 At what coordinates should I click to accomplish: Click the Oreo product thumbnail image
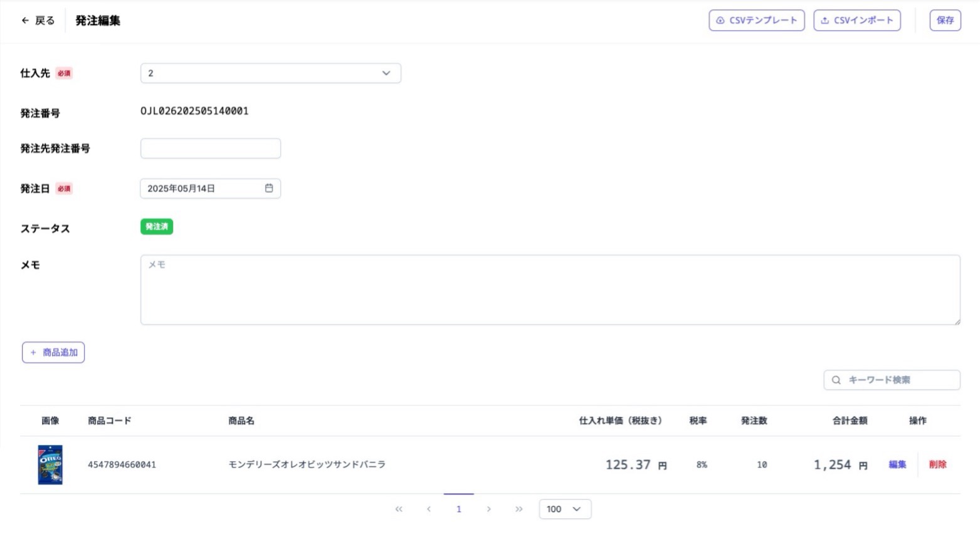click(50, 464)
